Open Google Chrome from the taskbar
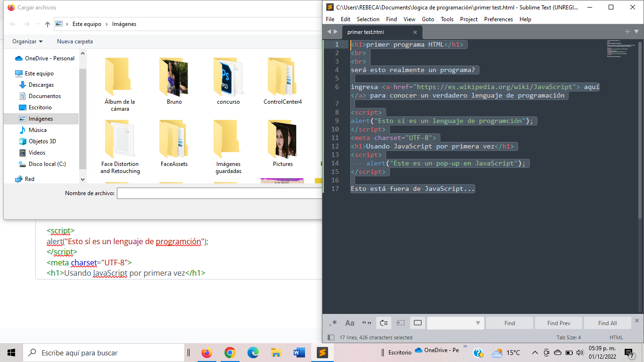This screenshot has height=362, width=644. pos(230,353)
